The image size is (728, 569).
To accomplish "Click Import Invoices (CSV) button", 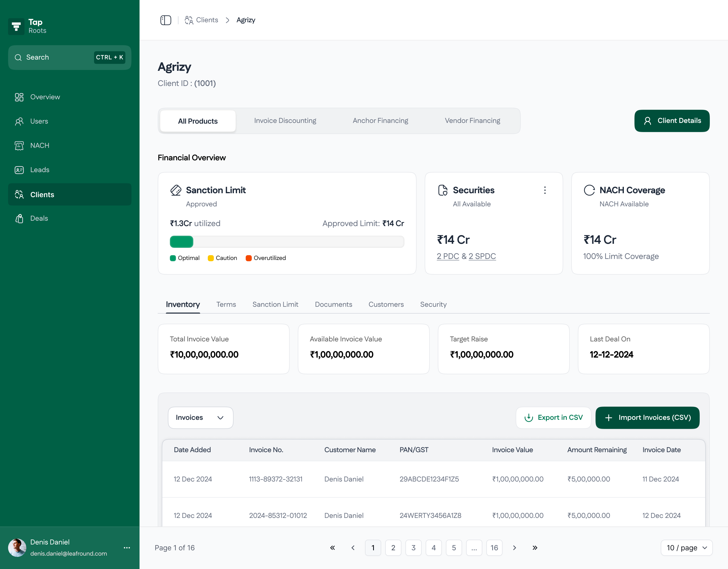I will click(647, 418).
